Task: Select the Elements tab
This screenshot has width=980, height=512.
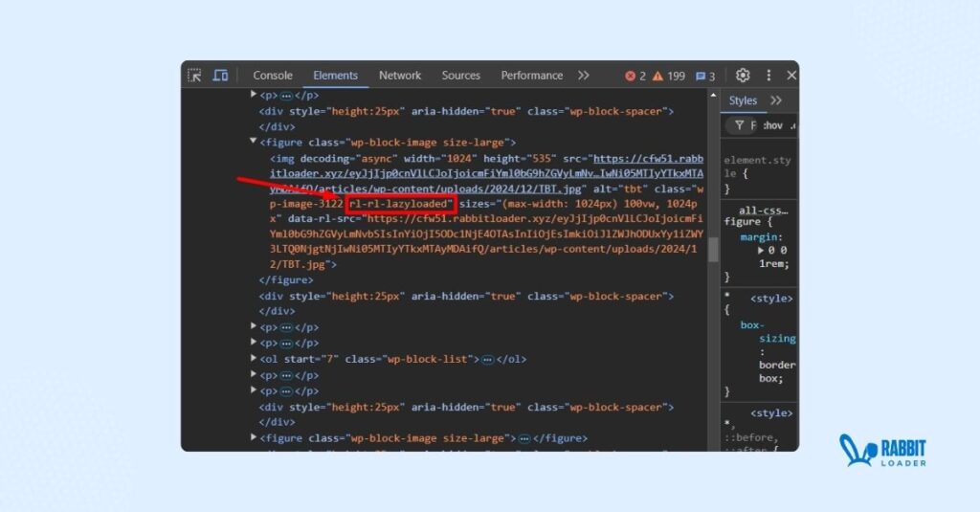Action: click(336, 76)
